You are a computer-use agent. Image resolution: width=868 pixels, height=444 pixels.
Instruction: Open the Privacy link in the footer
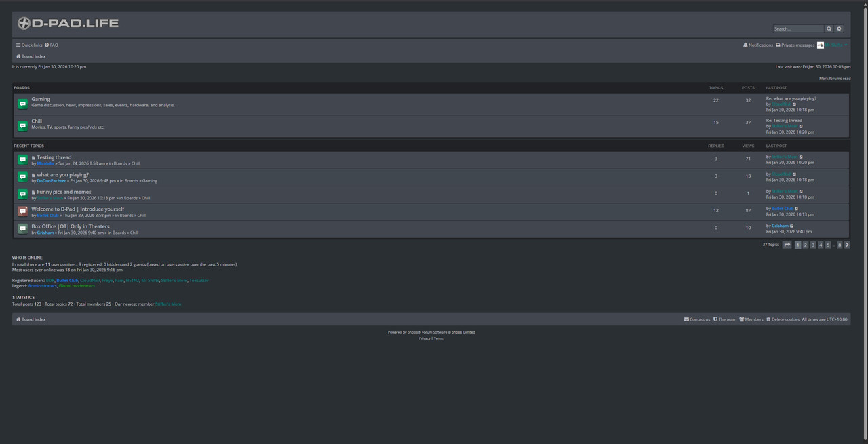tap(425, 338)
